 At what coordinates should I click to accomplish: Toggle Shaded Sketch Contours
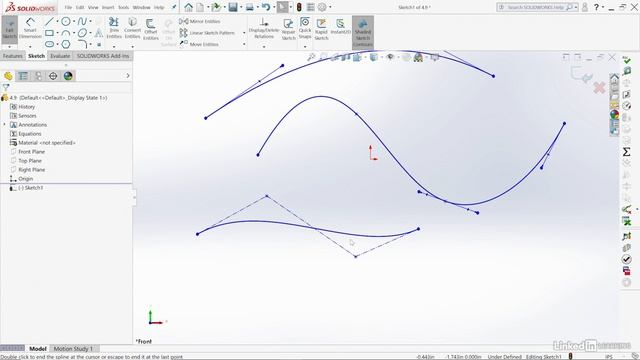pyautogui.click(x=363, y=32)
